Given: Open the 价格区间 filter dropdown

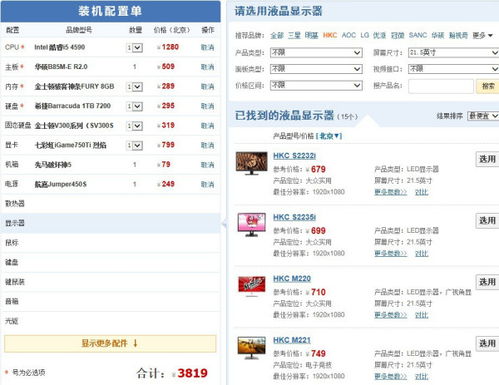Looking at the screenshot, I should tap(316, 85).
